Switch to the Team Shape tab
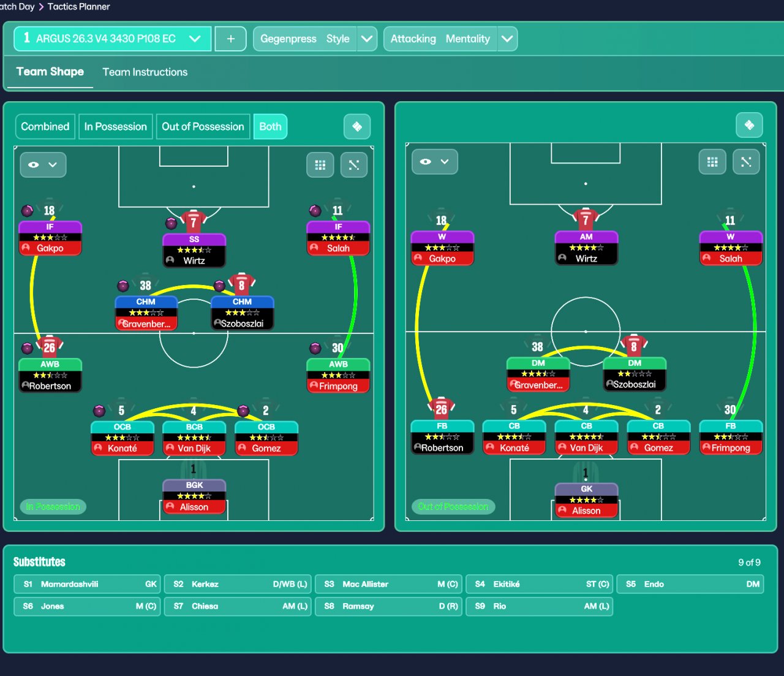This screenshot has height=676, width=784. click(x=50, y=72)
